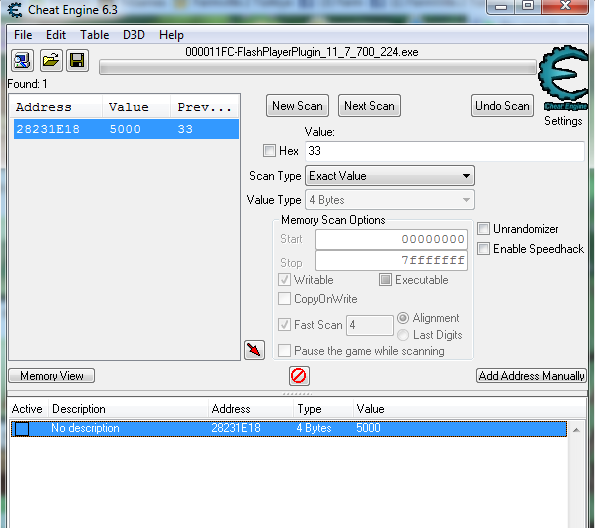Open the D3D menu
This screenshot has width=595, height=528.
tap(134, 35)
